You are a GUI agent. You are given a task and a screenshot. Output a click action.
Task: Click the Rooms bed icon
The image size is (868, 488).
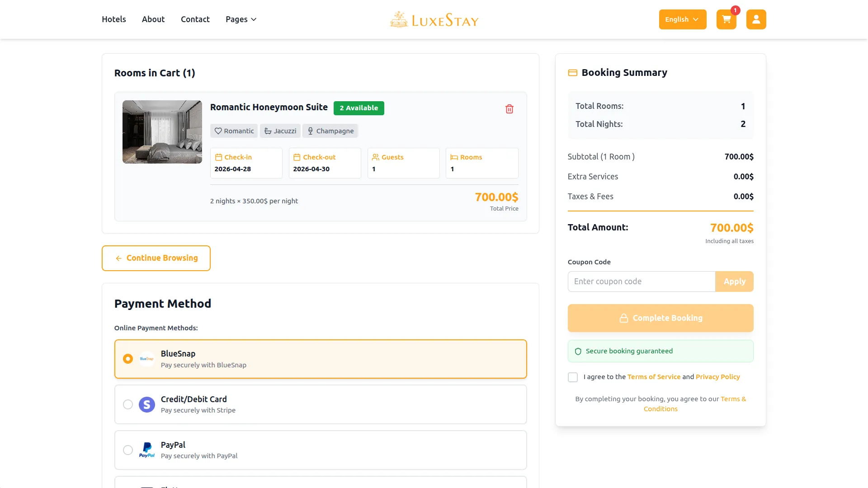454,157
